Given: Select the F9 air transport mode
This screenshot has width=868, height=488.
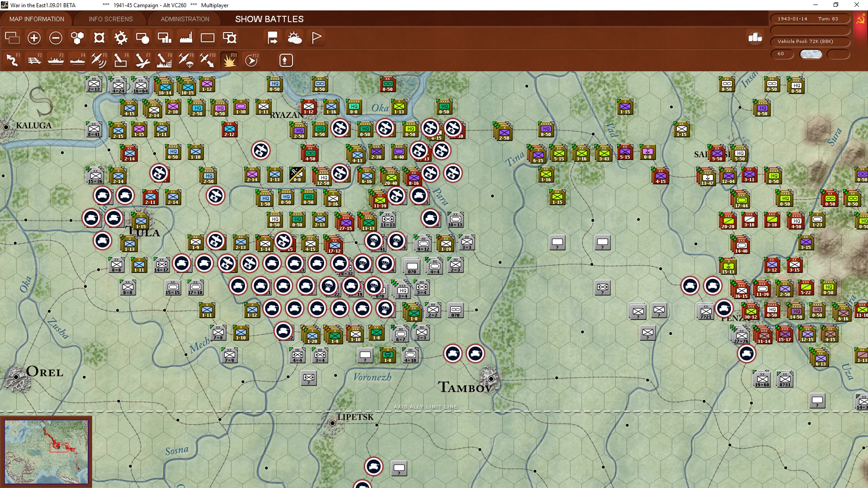Looking at the screenshot, I should tap(186, 60).
